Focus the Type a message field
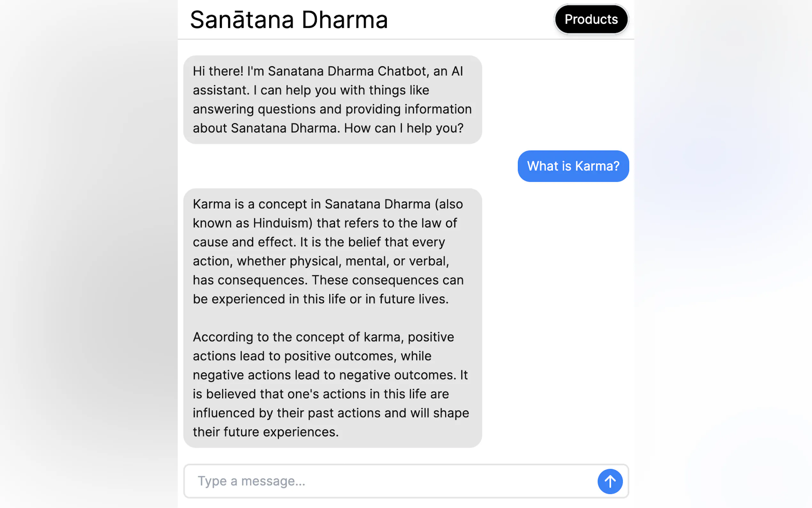The image size is (812, 508). click(389, 481)
